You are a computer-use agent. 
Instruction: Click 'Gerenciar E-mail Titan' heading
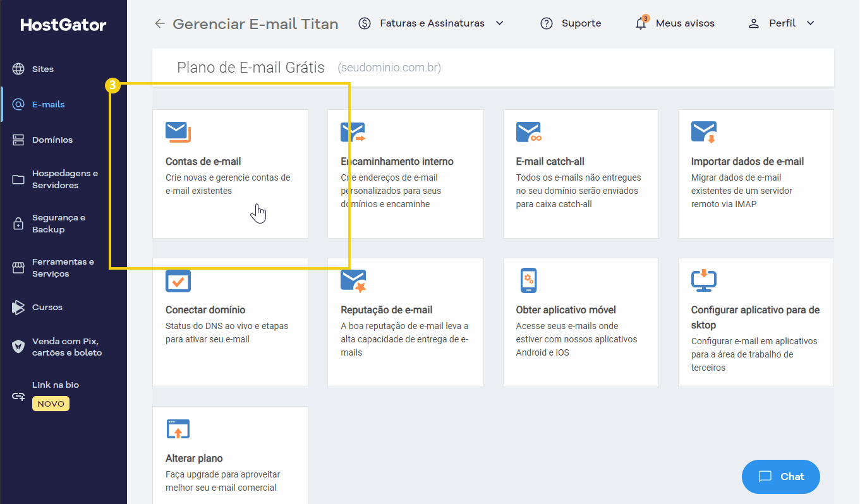pos(255,24)
